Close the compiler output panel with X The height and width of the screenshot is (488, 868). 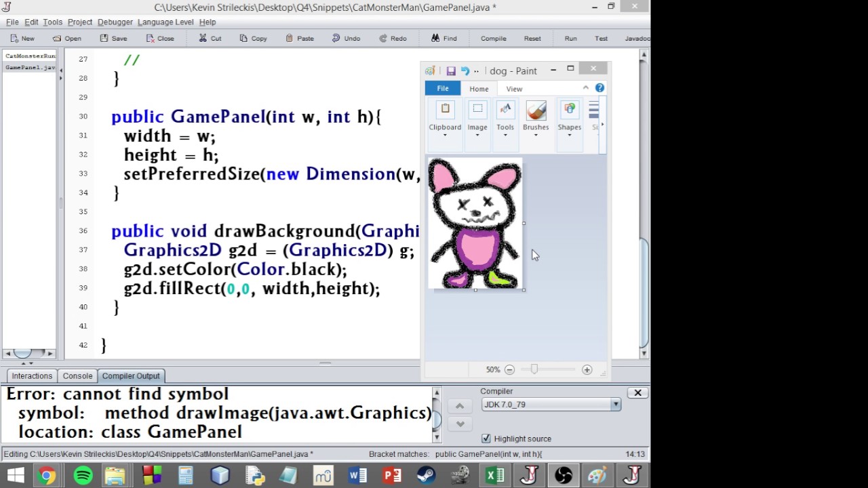point(637,392)
